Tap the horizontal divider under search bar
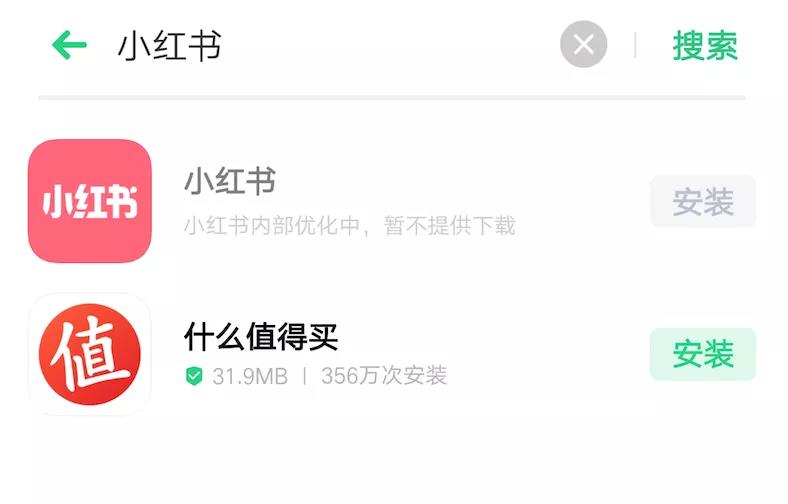 (392, 97)
